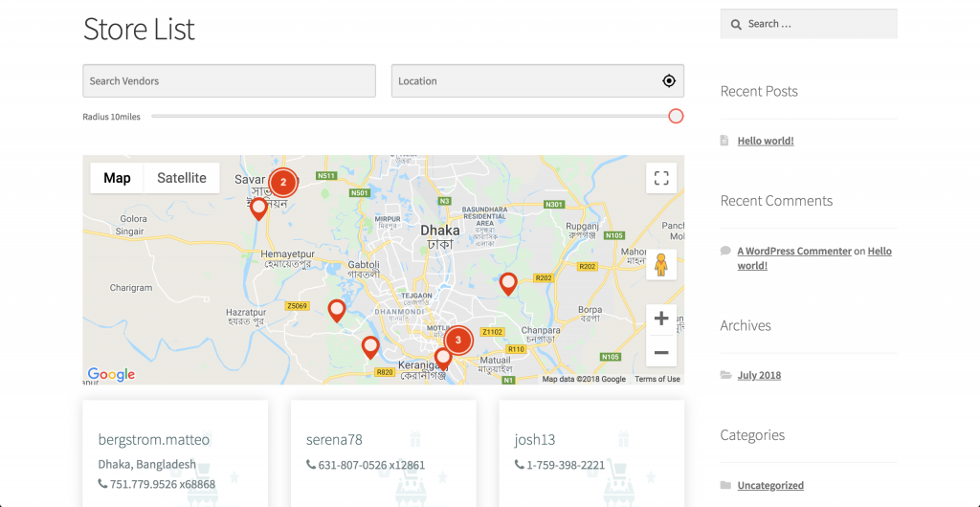Switch to Map view tab
Image resolution: width=980 pixels, height=507 pixels.
pyautogui.click(x=117, y=178)
